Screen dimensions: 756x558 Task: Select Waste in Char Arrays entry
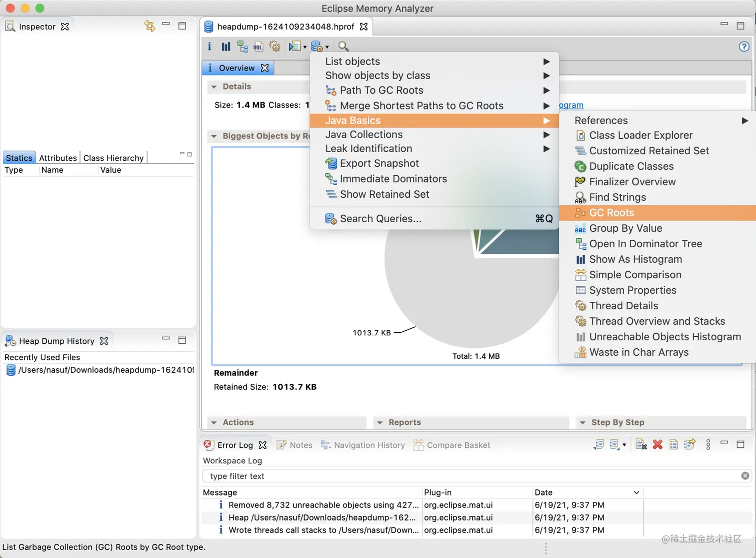pos(657,352)
